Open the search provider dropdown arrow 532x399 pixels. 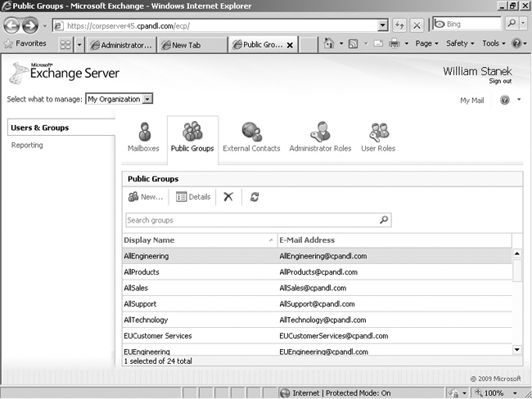tap(523, 23)
